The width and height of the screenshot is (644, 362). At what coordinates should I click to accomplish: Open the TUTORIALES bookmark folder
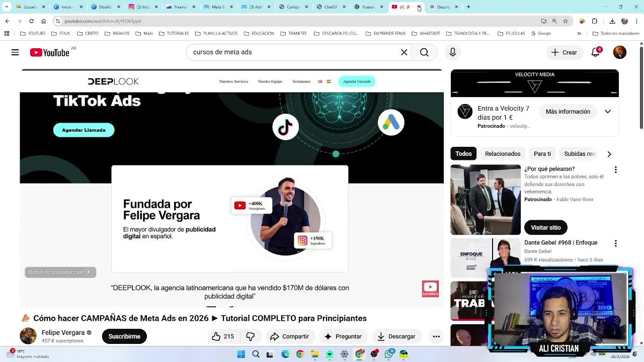[174, 34]
